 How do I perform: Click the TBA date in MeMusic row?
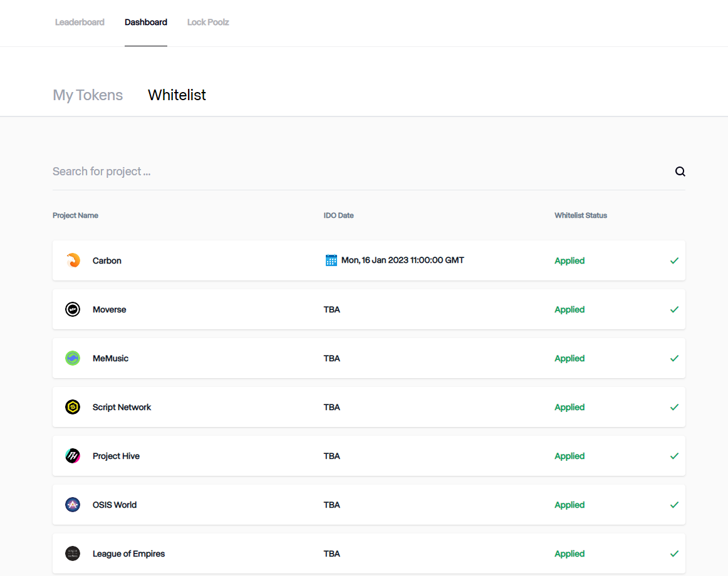click(x=331, y=358)
